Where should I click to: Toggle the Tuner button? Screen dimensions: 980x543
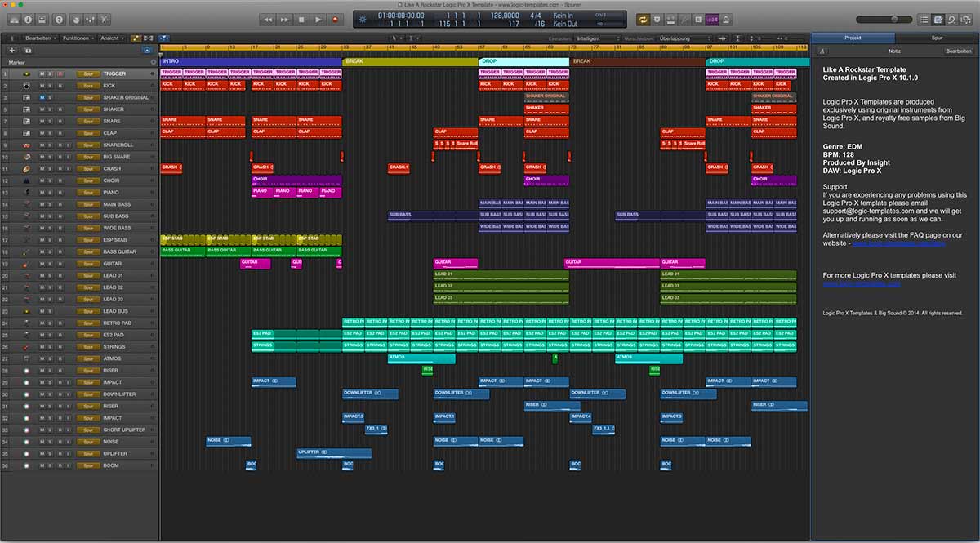pyautogui.click(x=684, y=19)
